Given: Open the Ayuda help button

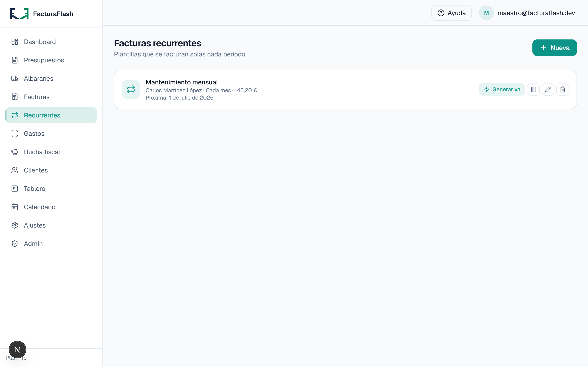Looking at the screenshot, I should pyautogui.click(x=451, y=13).
